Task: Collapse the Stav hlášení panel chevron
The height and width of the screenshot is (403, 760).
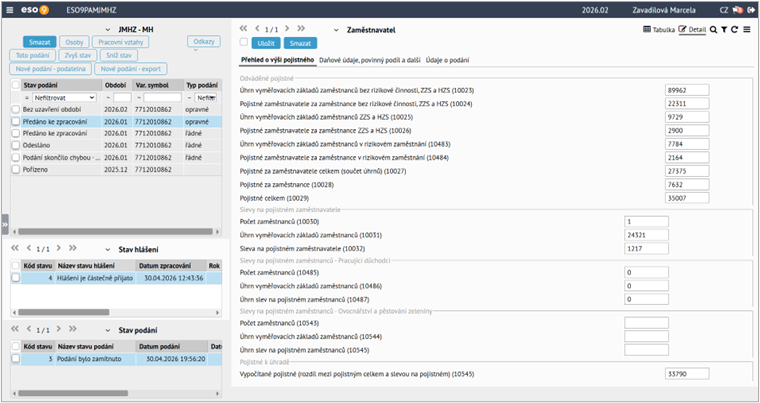Action: [108, 250]
